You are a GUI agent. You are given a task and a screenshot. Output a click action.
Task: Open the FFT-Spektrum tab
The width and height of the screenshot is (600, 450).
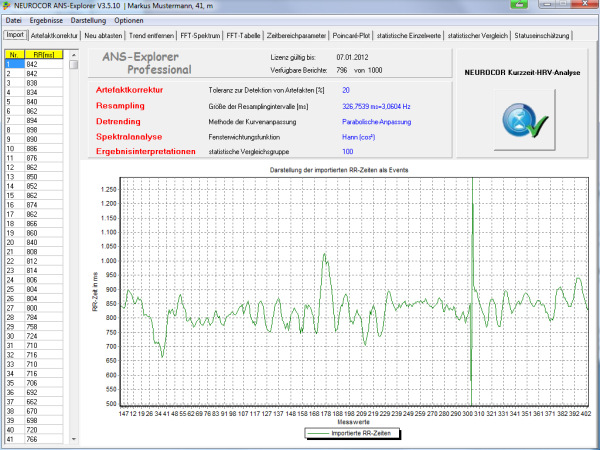[201, 36]
